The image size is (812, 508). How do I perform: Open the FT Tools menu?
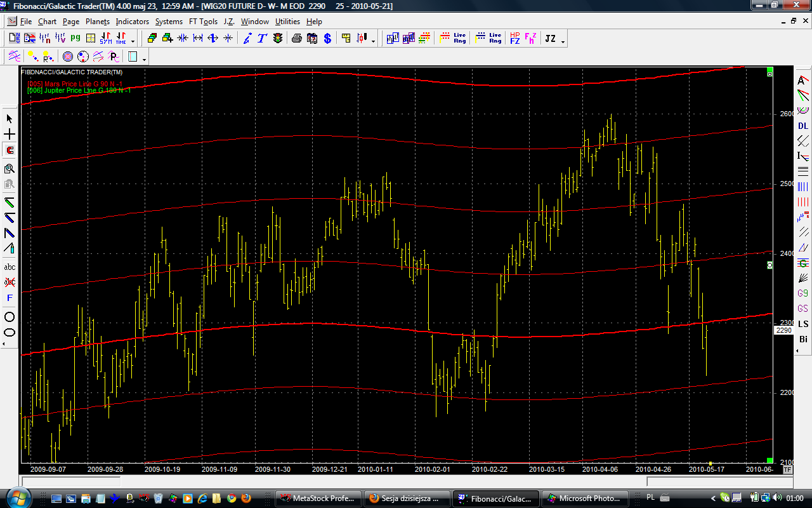pyautogui.click(x=203, y=22)
